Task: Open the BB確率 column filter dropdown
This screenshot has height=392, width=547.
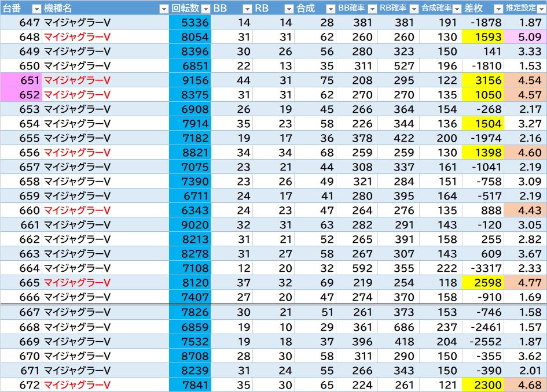Action: tap(372, 9)
